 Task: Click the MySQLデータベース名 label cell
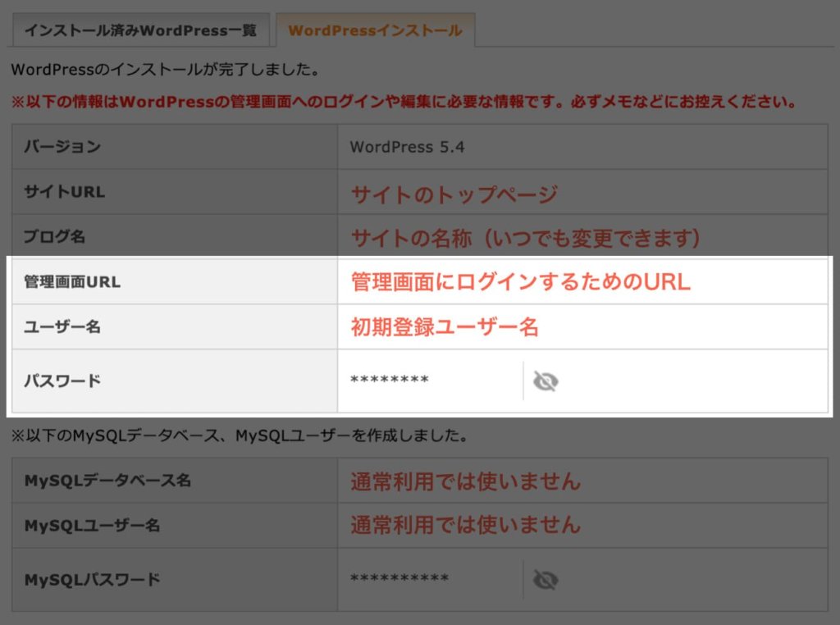tap(175, 481)
